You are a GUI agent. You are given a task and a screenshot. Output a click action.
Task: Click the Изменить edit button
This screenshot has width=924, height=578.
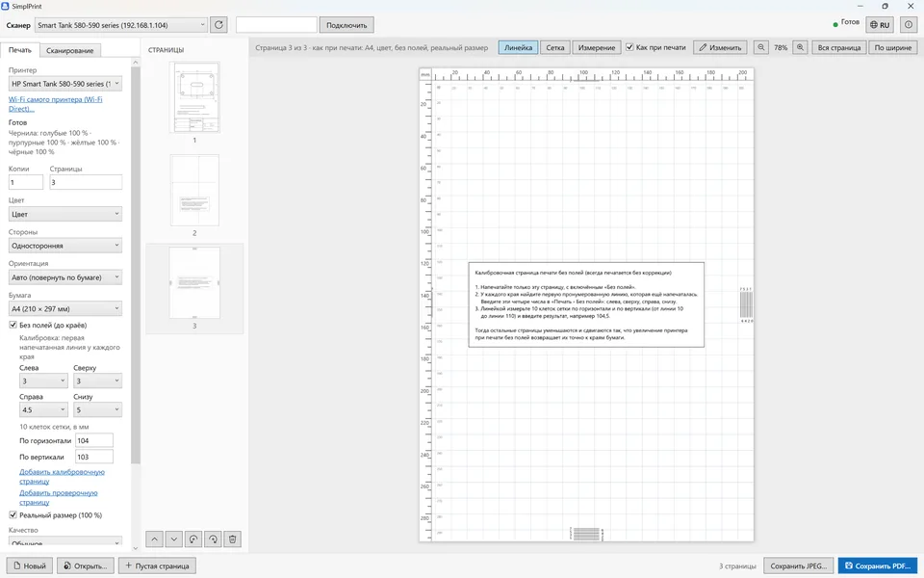click(720, 48)
